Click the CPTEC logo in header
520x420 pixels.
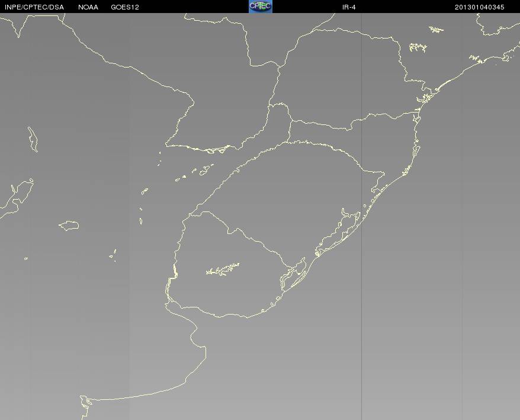[x=261, y=7]
